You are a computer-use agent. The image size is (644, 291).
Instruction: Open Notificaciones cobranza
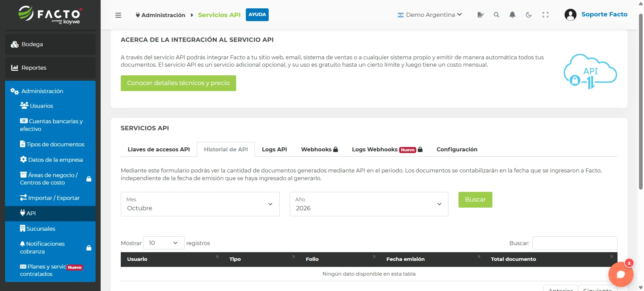coord(50,247)
